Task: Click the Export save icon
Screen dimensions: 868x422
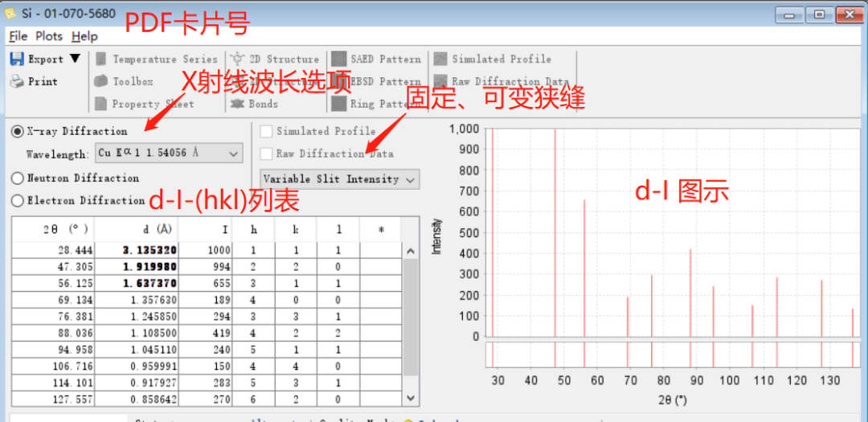Action: pos(17,59)
